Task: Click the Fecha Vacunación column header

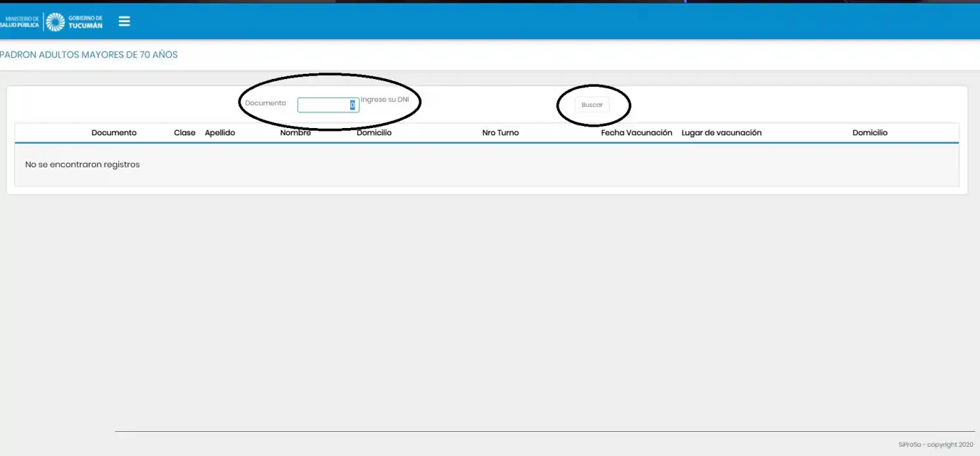Action: 636,133
